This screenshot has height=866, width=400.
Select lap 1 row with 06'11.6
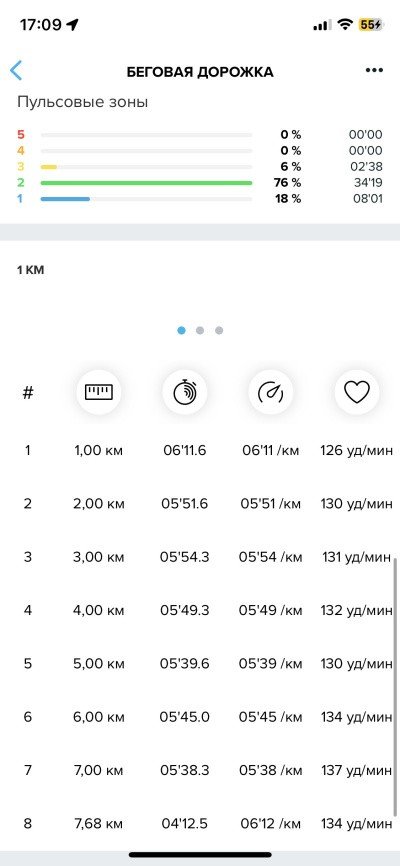click(x=200, y=450)
